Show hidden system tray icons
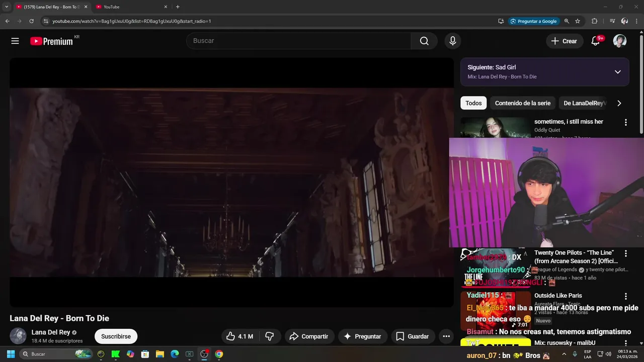The image size is (644, 362). tap(563, 354)
